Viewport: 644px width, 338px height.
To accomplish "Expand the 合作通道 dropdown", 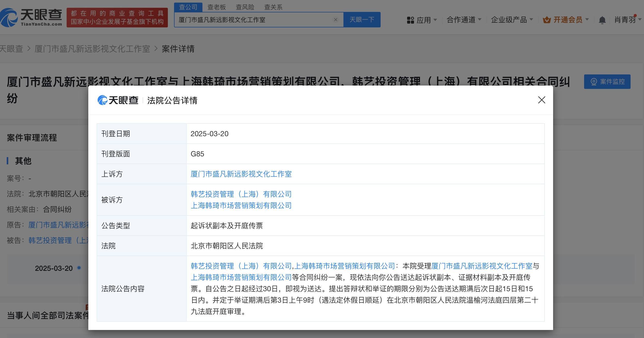I will click(x=464, y=20).
